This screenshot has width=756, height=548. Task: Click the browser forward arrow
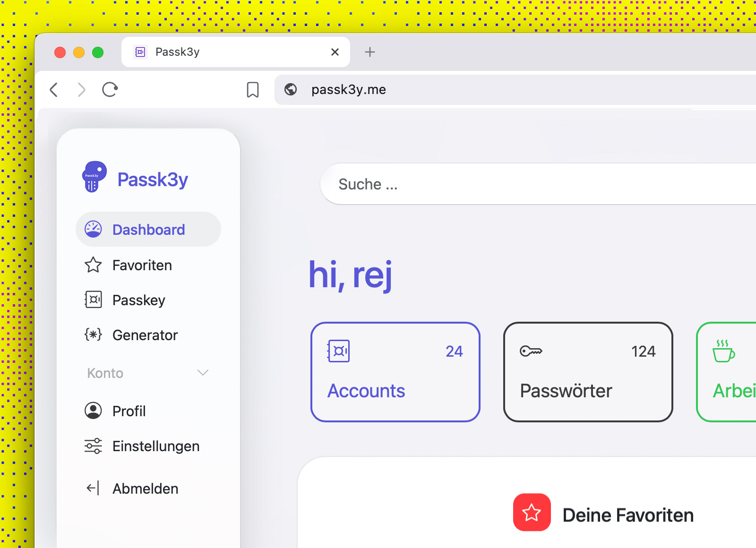coord(82,89)
